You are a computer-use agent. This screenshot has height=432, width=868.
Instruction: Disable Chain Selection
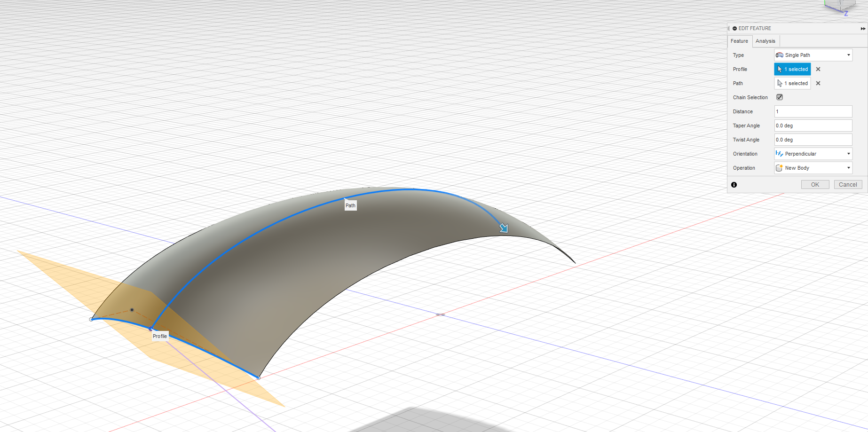[x=779, y=97]
